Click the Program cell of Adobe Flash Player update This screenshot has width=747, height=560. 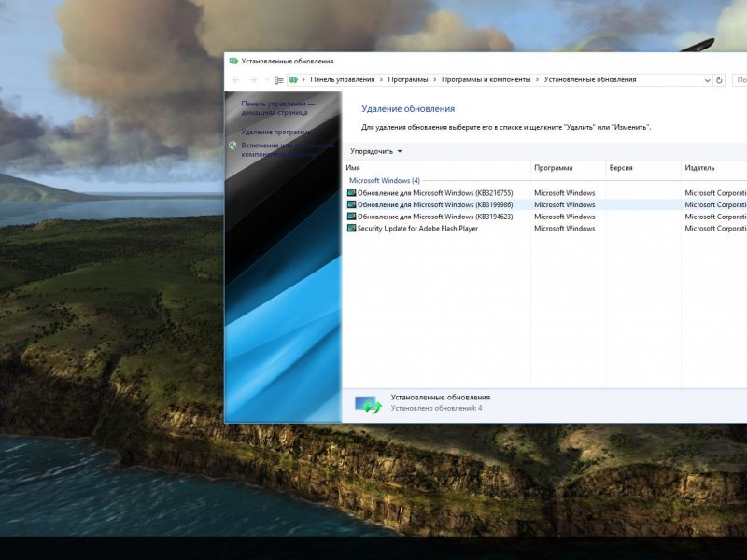(565, 229)
